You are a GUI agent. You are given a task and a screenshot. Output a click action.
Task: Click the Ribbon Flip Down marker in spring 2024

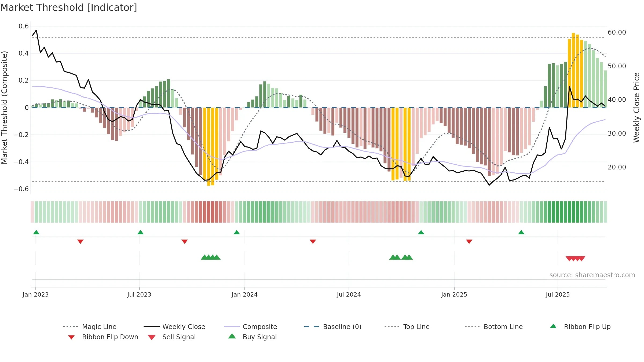(313, 242)
